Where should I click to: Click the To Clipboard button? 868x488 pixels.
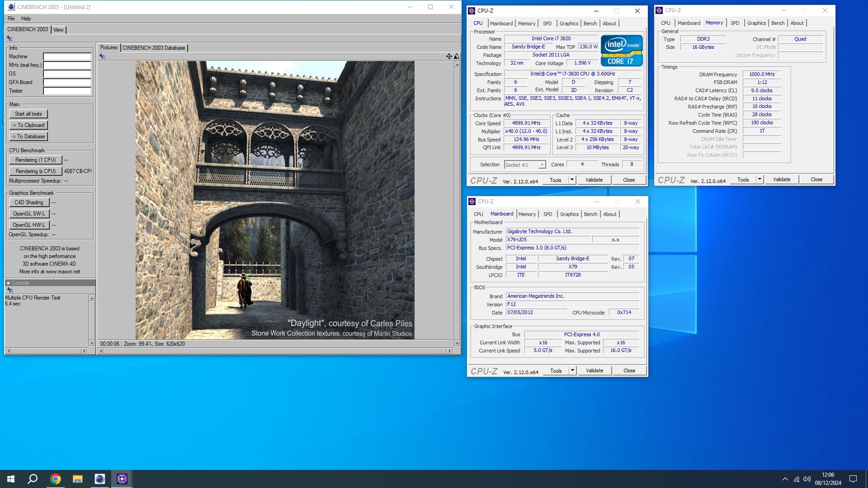28,125
